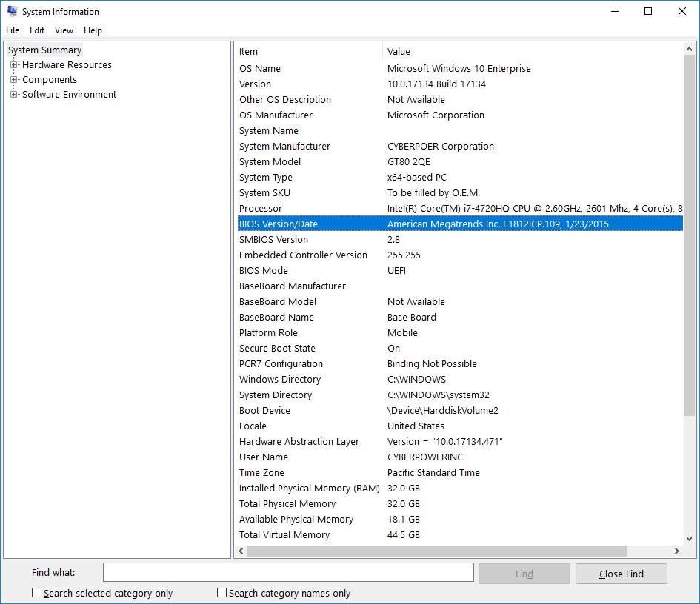Click the Find button

tap(524, 572)
